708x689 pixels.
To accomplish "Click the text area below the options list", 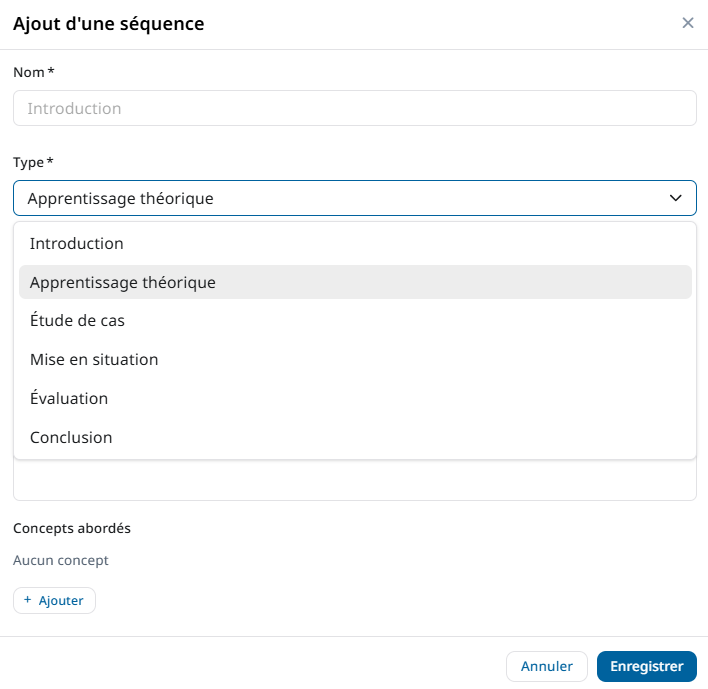I will pyautogui.click(x=355, y=481).
